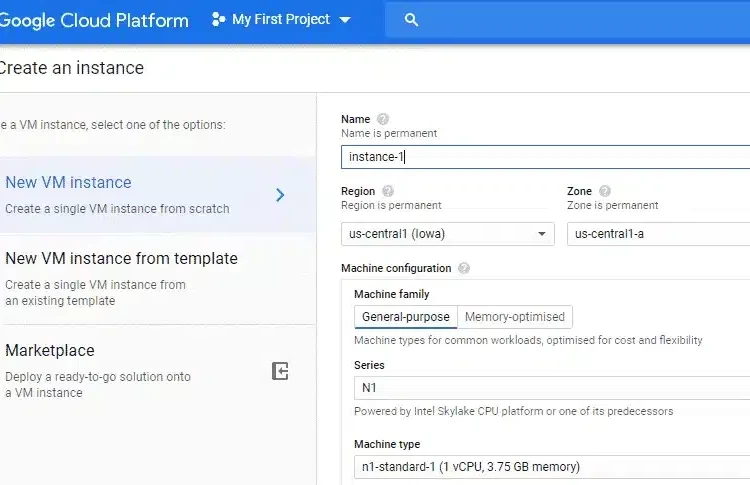This screenshot has height=485, width=750.
Task: Focus the instance-1 name input field
Action: 545,157
